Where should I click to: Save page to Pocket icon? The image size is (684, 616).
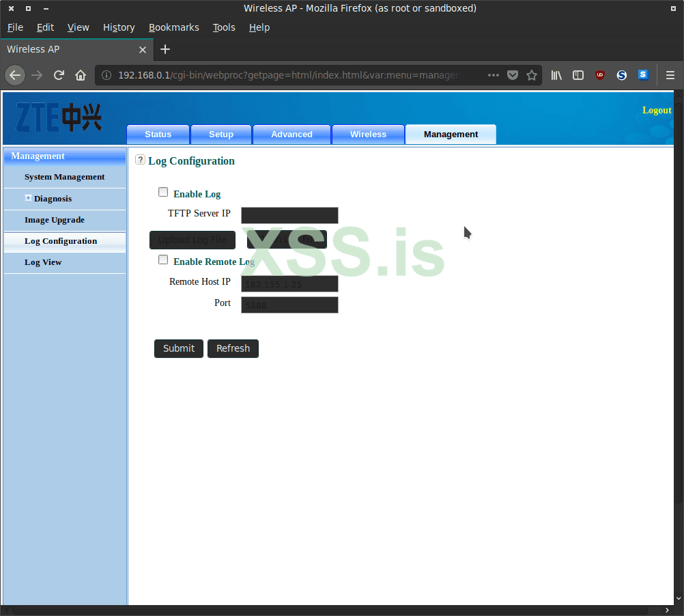[x=513, y=75]
